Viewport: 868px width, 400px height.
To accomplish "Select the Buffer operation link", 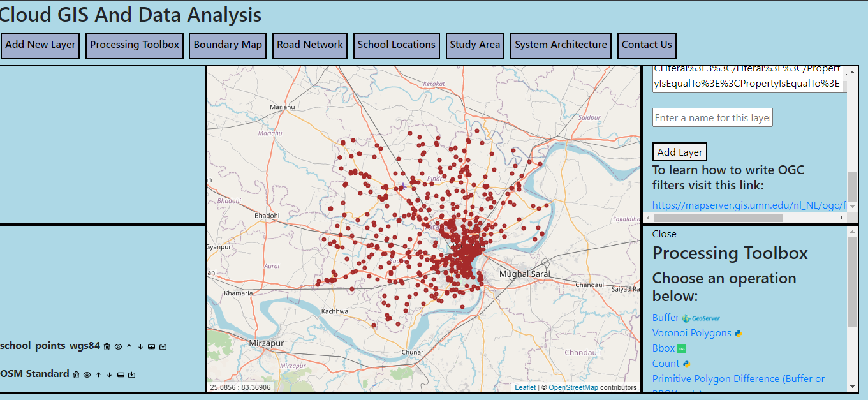I will pos(665,318).
